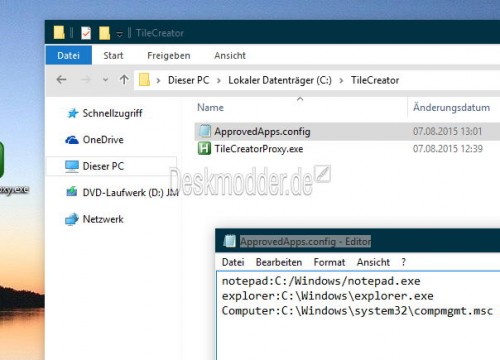Click the forward navigation arrow
This screenshot has width=500, height=360.
[86, 80]
